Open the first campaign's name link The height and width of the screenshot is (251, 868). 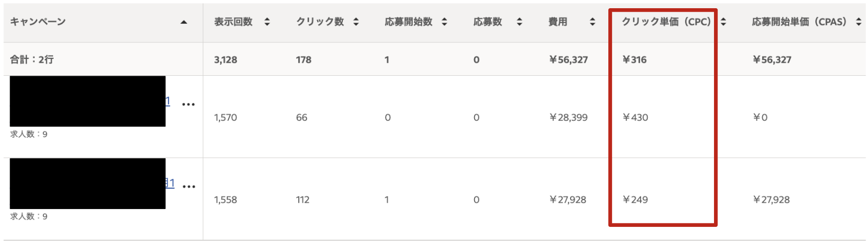[168, 101]
